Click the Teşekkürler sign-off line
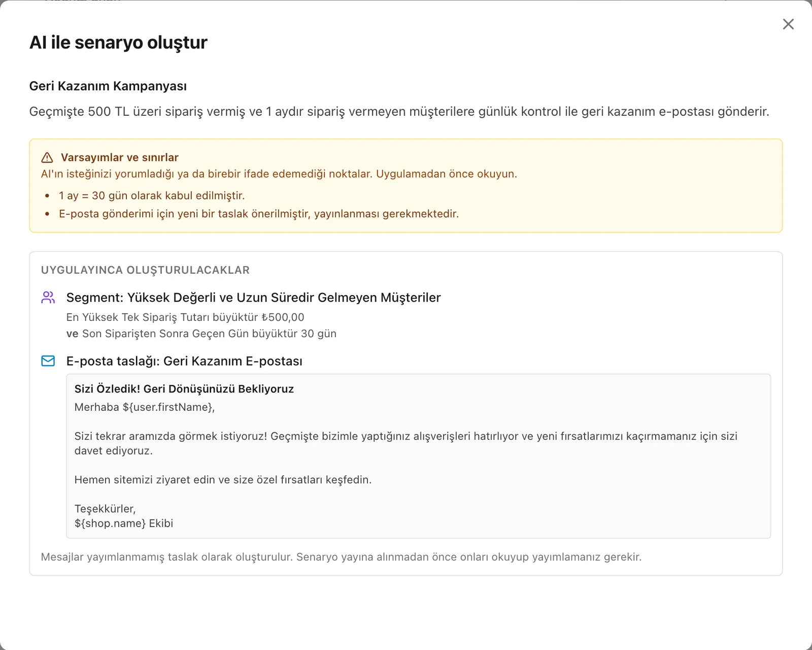The image size is (812, 650). (105, 509)
